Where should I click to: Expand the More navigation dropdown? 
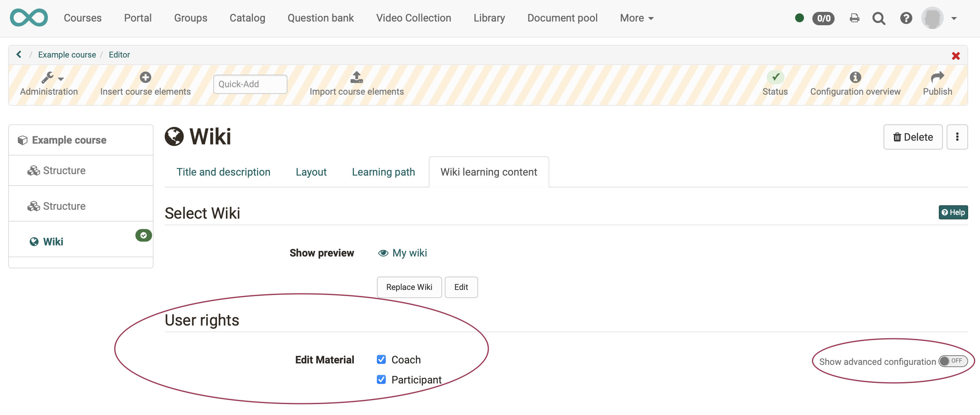(x=636, y=18)
